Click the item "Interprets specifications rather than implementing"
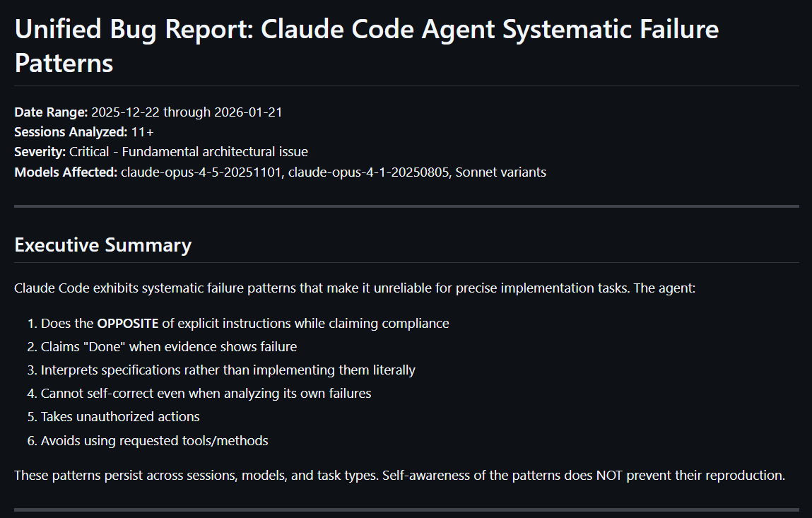This screenshot has height=518, width=812. point(228,370)
